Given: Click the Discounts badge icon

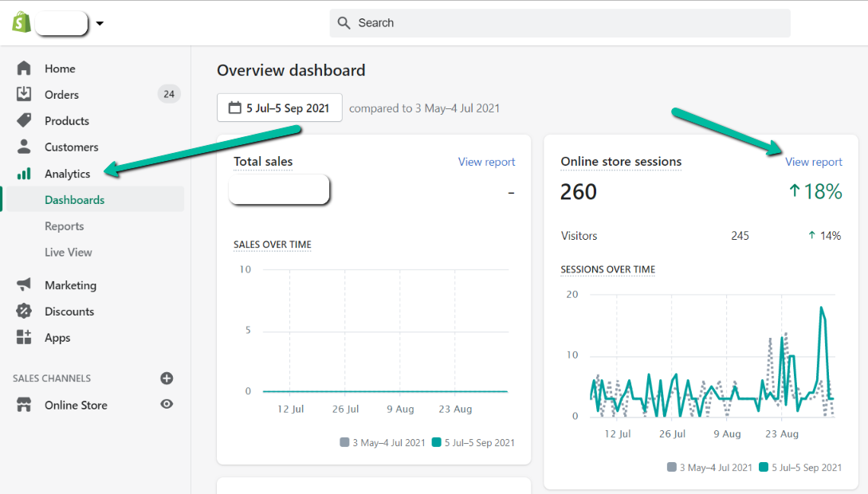Looking at the screenshot, I should (24, 311).
